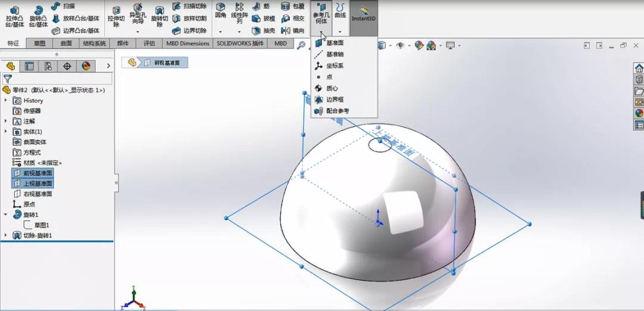
Task: Open the appearances color sphere in the right task pane
Action: click(639, 113)
